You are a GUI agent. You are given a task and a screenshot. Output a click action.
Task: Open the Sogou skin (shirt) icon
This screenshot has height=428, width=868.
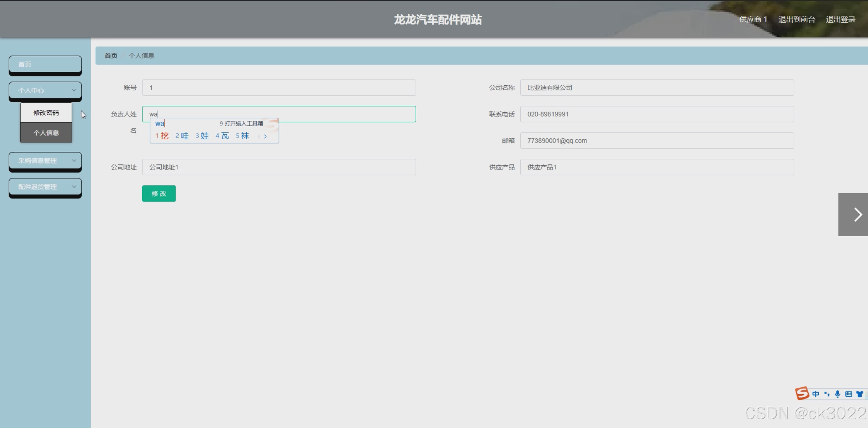(x=860, y=394)
